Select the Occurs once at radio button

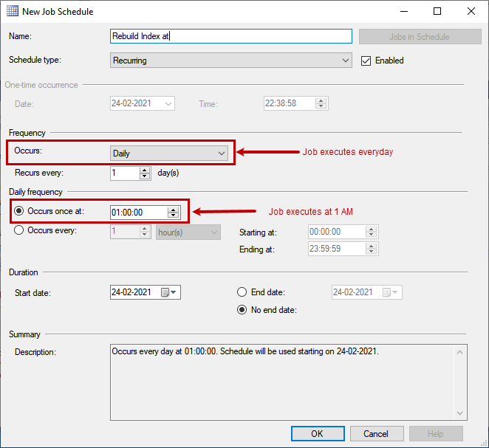click(x=20, y=211)
